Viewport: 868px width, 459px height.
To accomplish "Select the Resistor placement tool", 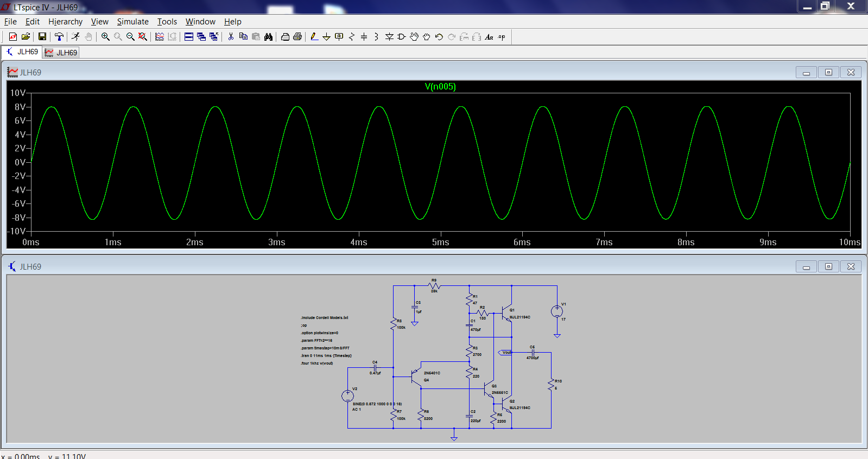I will point(352,37).
